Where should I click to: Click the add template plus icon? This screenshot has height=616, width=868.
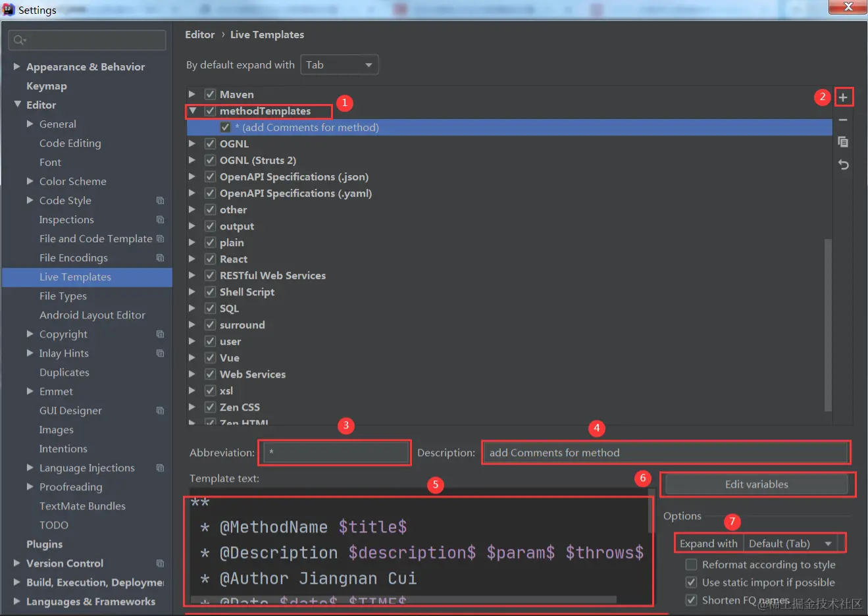(843, 97)
